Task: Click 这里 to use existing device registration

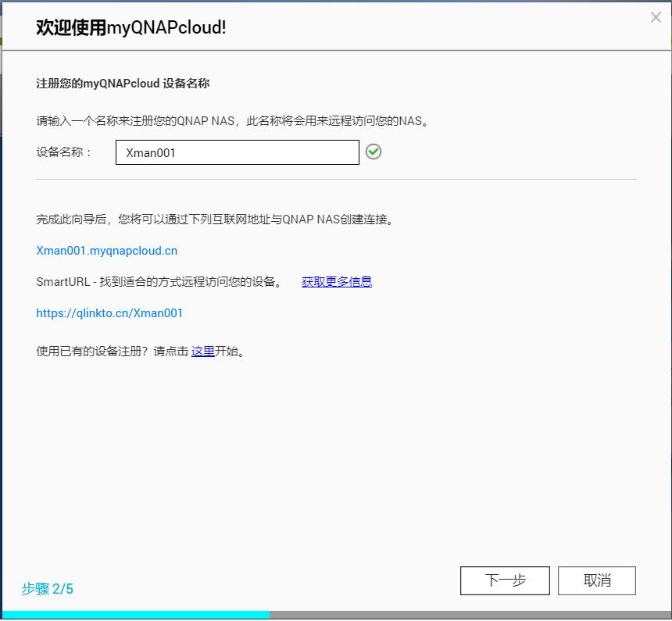Action: 202,352
